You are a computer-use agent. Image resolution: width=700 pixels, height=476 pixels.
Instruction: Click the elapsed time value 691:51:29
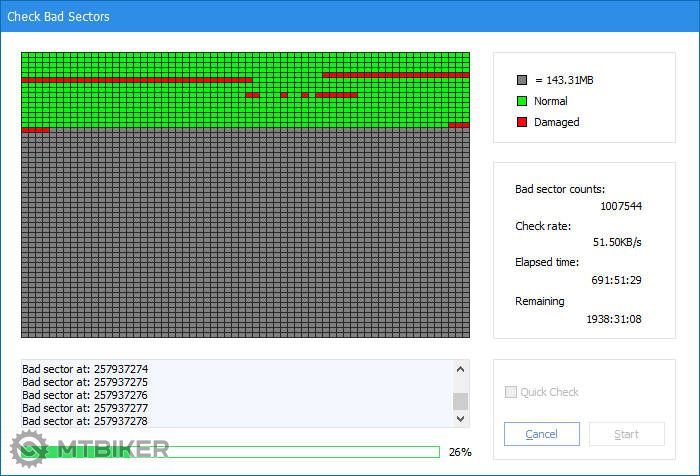[x=615, y=282]
